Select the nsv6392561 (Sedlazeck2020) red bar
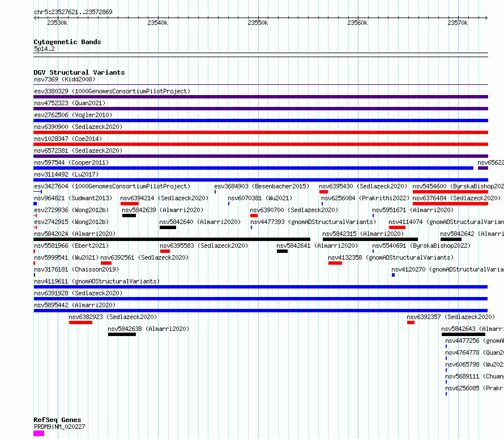The height and width of the screenshot is (439, 504). coord(106,263)
